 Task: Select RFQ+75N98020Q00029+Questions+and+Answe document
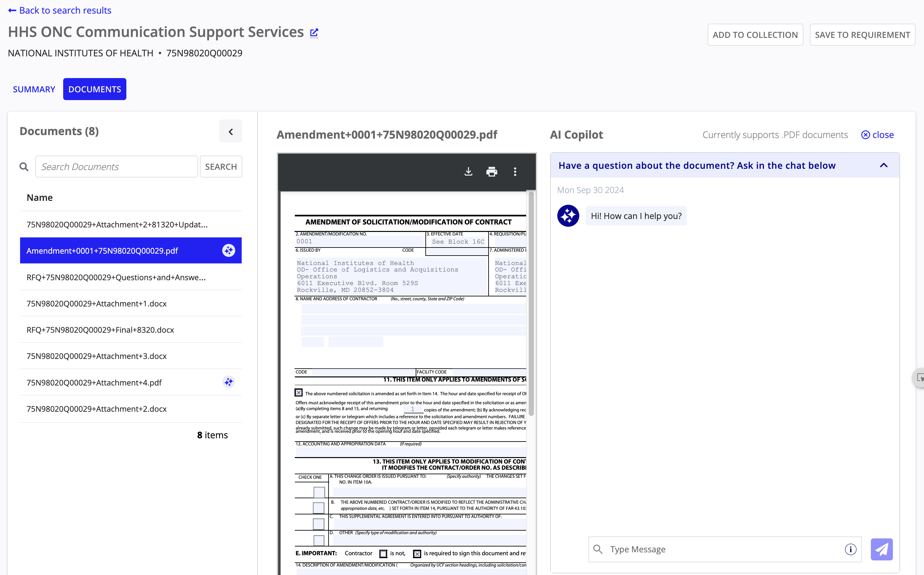pos(116,277)
